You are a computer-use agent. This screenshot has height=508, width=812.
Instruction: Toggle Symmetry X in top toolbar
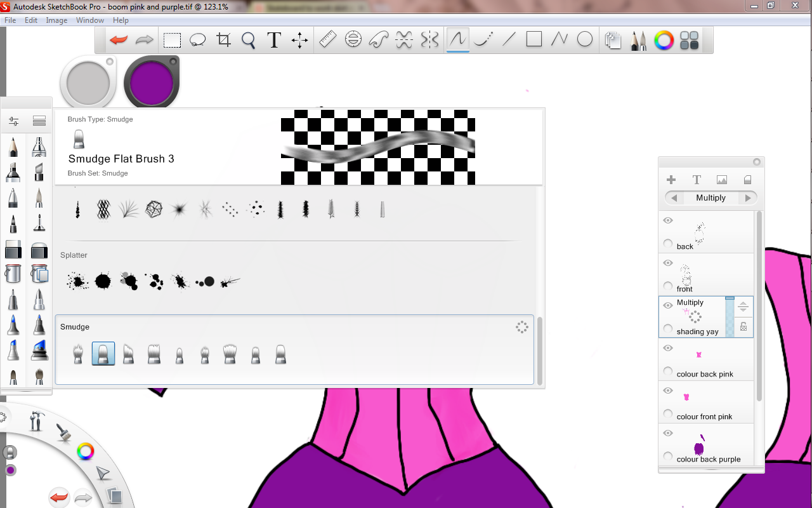point(404,40)
